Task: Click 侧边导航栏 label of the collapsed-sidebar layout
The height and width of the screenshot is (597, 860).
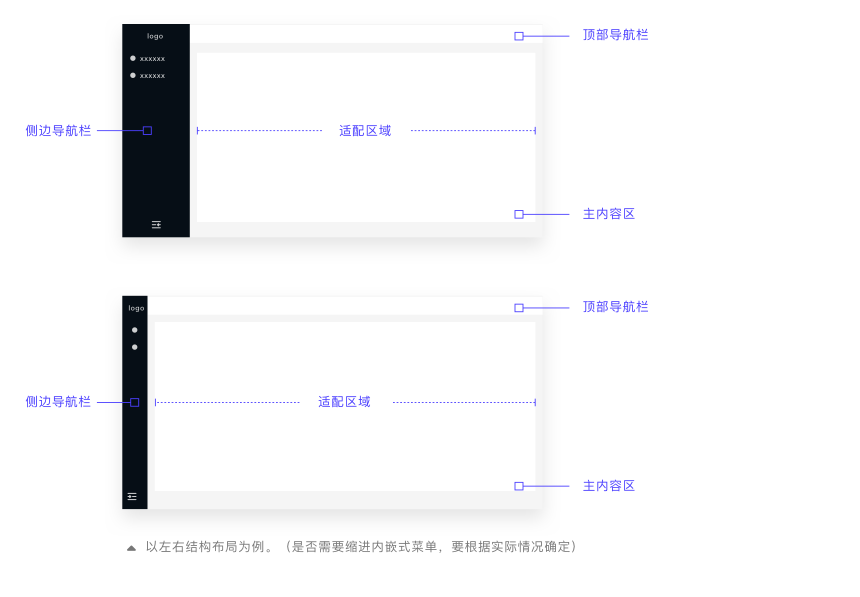Action: [x=58, y=402]
